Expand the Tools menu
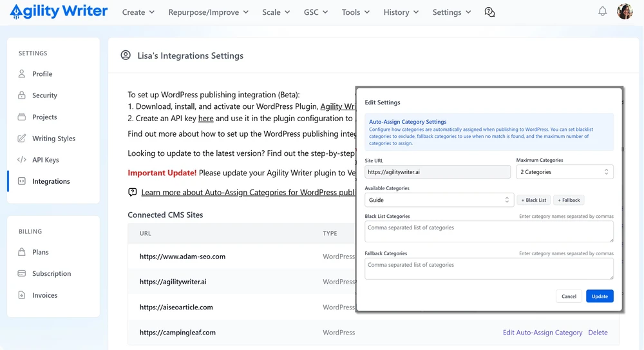Screen dimensions: 644x350 click(355, 12)
